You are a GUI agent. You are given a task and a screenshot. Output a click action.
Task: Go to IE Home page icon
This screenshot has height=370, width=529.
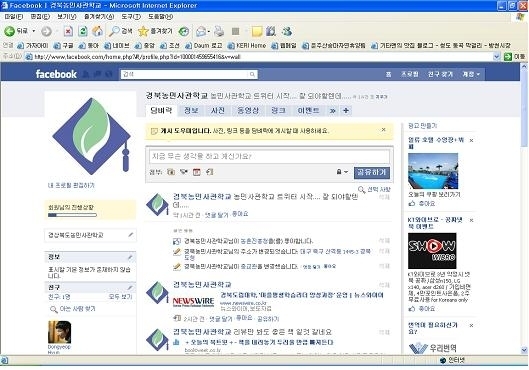coord(98,31)
